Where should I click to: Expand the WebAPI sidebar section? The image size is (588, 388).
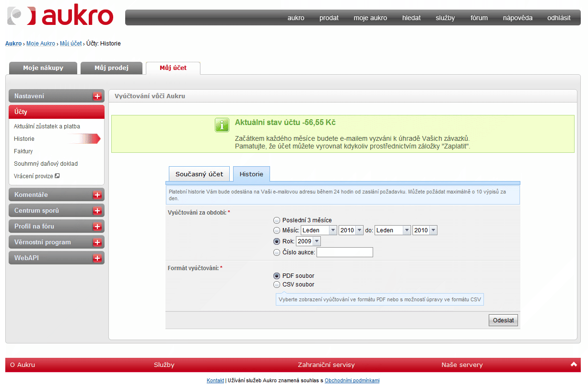[57, 258]
